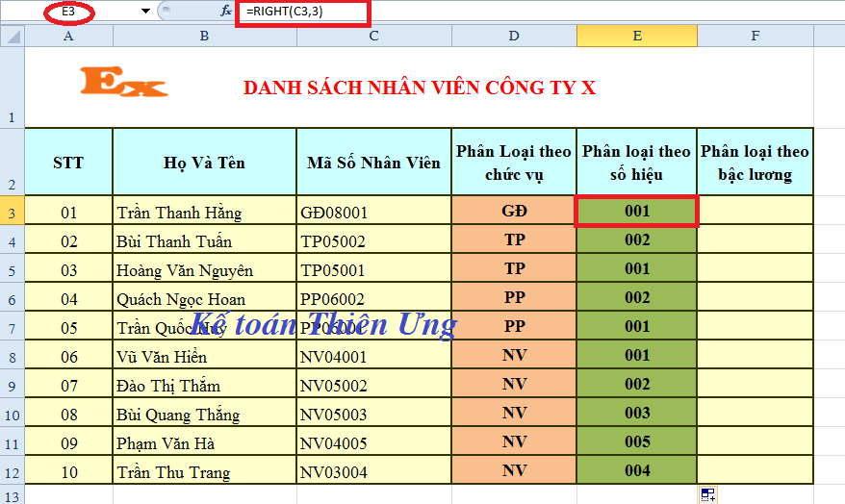Select the GĐ position cell
Screen dimensions: 845x504
(514, 210)
